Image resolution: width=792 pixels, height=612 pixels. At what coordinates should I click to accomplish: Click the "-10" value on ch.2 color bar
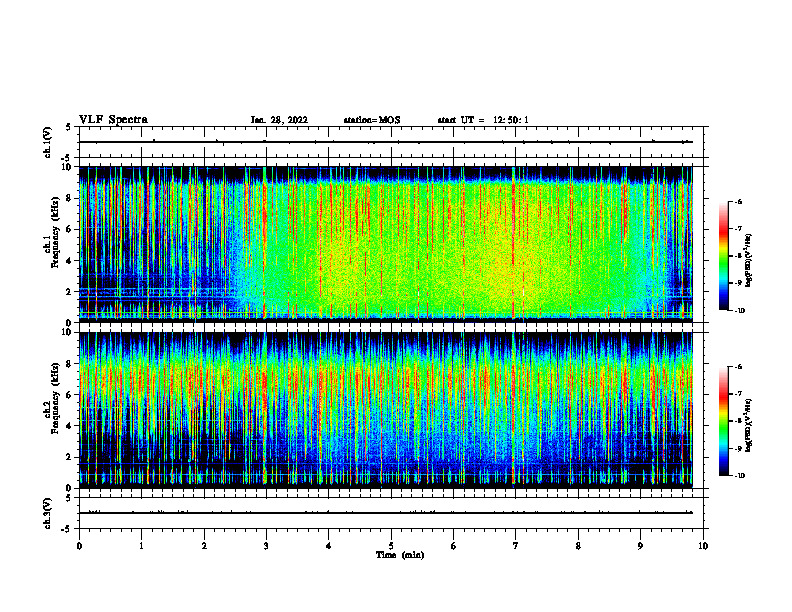coord(739,476)
